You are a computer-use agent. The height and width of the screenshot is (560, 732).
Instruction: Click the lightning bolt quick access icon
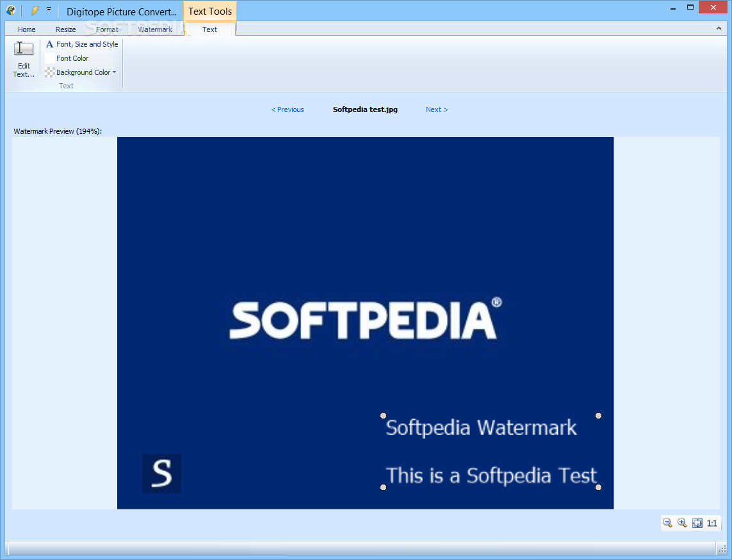35,10
